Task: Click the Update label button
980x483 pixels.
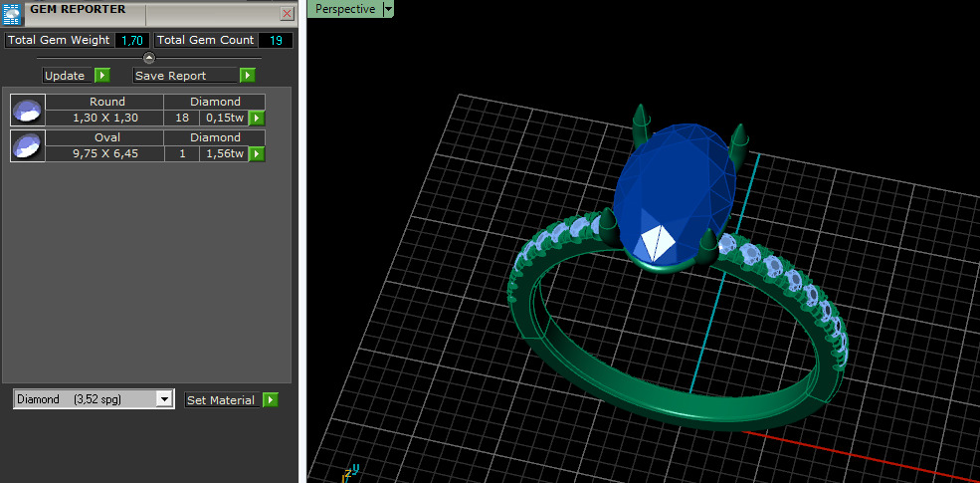Action: [68, 76]
